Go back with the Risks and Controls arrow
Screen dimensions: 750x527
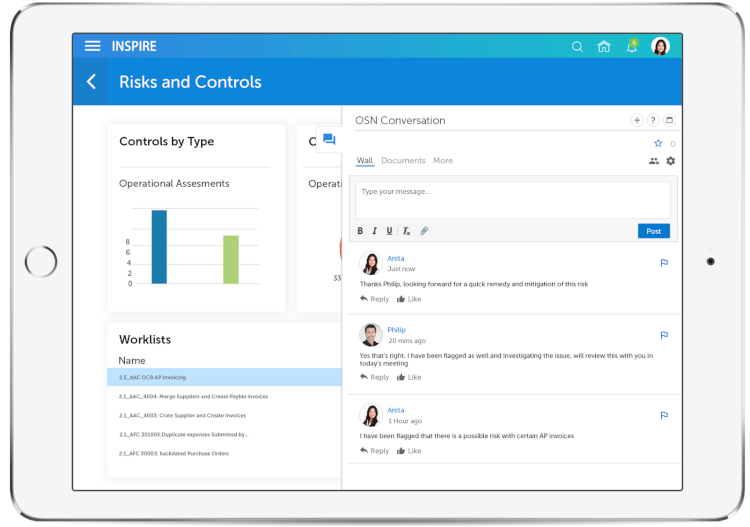click(91, 82)
